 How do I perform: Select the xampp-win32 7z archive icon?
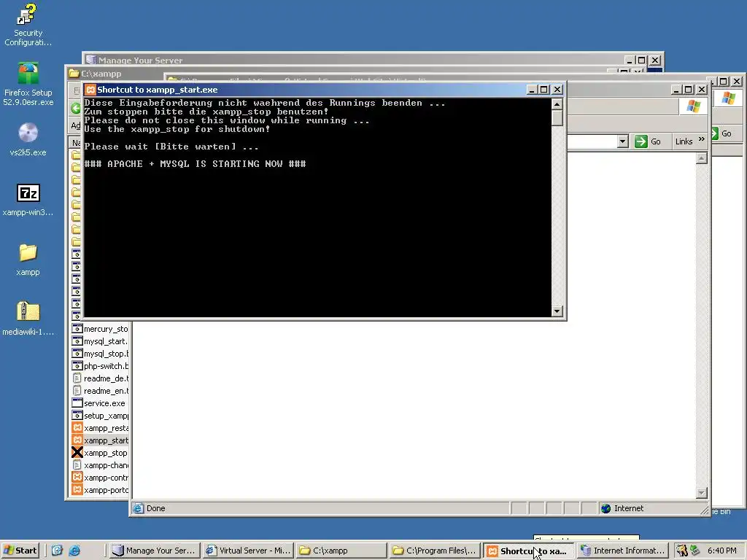[x=28, y=200]
